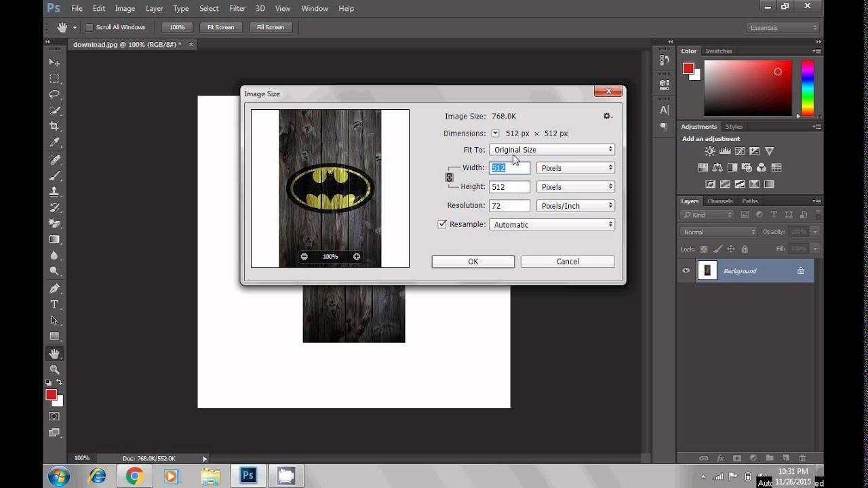This screenshot has height=488, width=868.
Task: Click the Image Size settings gear icon
Action: click(x=607, y=116)
